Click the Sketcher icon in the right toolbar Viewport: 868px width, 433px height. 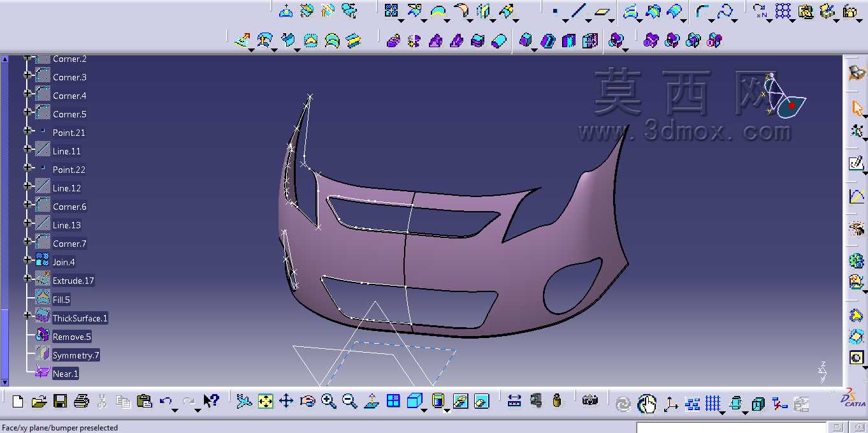pyautogui.click(x=857, y=163)
